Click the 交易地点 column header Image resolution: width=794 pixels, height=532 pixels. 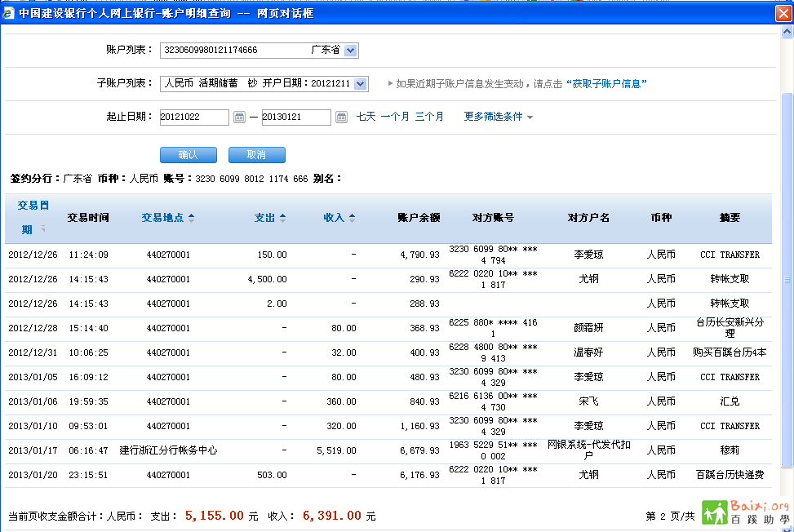coord(162,218)
